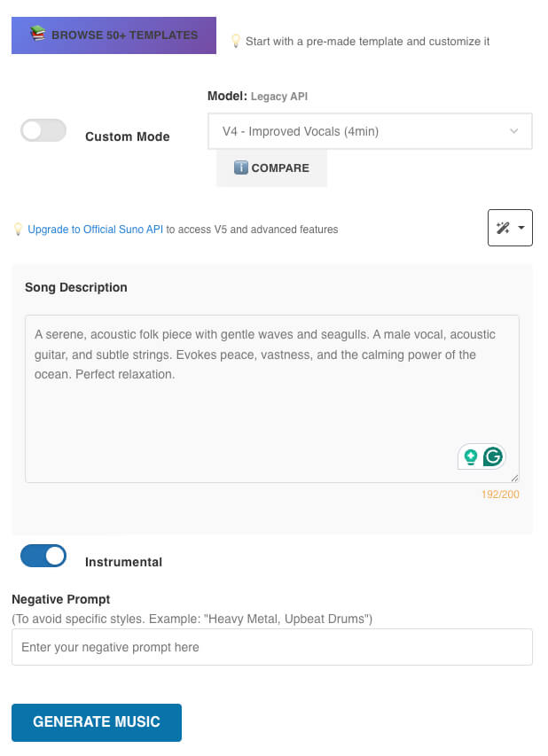Click the info icon on Compare button
Viewport: 548px width, 756px height.
click(241, 168)
